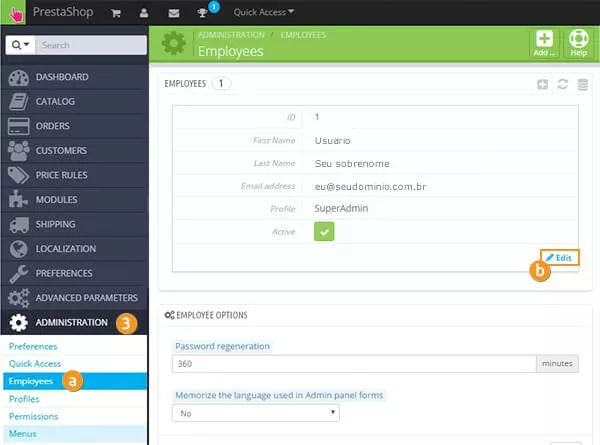Expand the Quick Access dropdown
This screenshot has height=445, width=600.
[x=264, y=12]
